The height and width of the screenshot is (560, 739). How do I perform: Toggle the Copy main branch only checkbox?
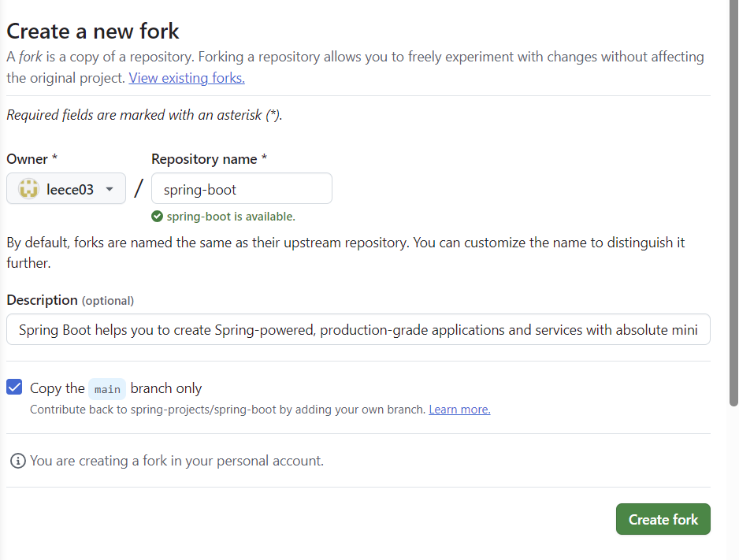(x=14, y=388)
